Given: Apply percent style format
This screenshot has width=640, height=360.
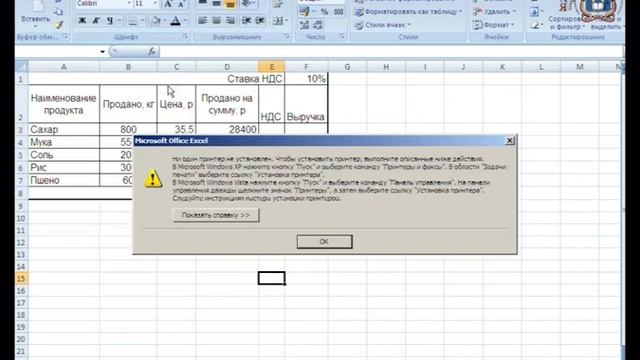Looking at the screenshot, I should [324, 12].
